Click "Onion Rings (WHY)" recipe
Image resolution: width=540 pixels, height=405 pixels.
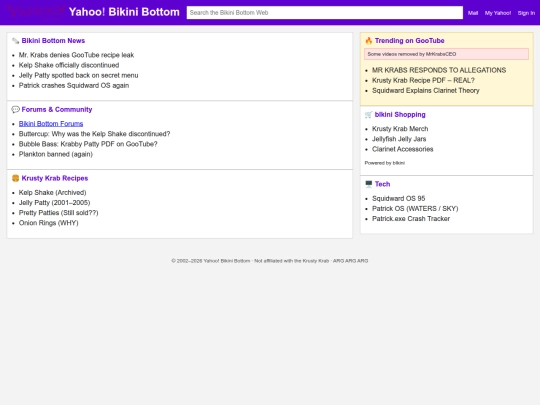[x=49, y=223]
